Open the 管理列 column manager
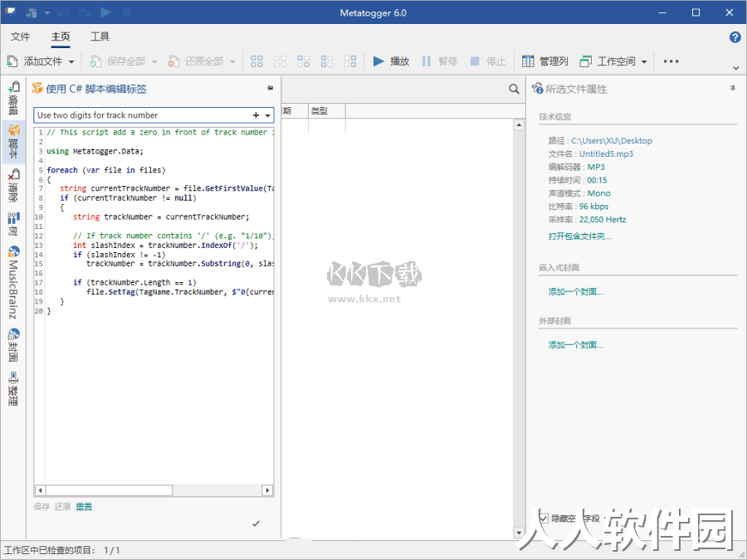The width and height of the screenshot is (747, 560). coord(545,61)
